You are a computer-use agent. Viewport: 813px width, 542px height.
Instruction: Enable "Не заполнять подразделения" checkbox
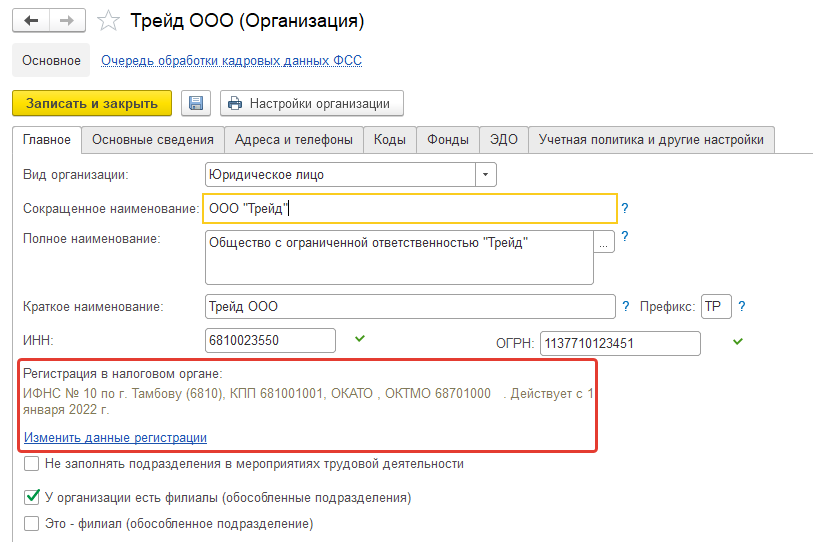(31, 464)
